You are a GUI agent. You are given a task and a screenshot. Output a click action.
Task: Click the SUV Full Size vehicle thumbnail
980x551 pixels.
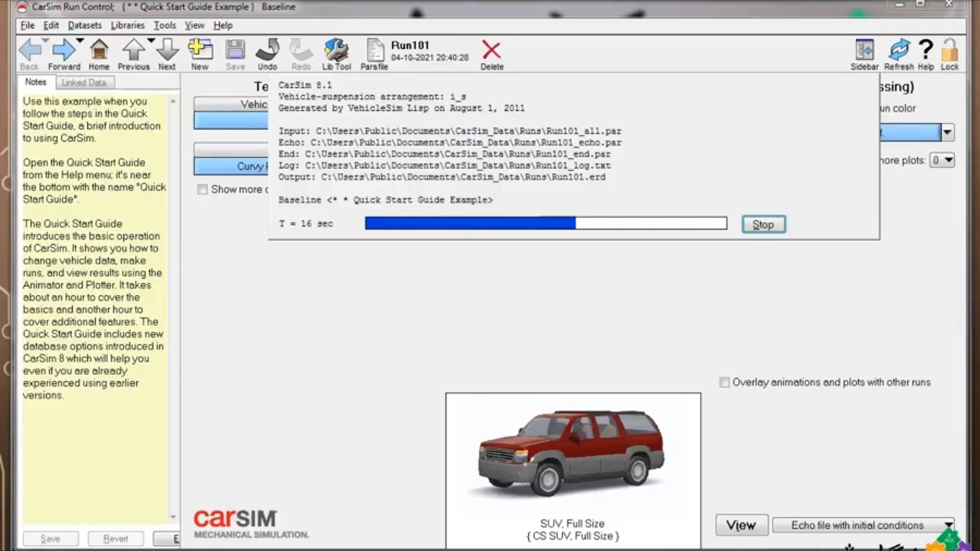click(573, 454)
